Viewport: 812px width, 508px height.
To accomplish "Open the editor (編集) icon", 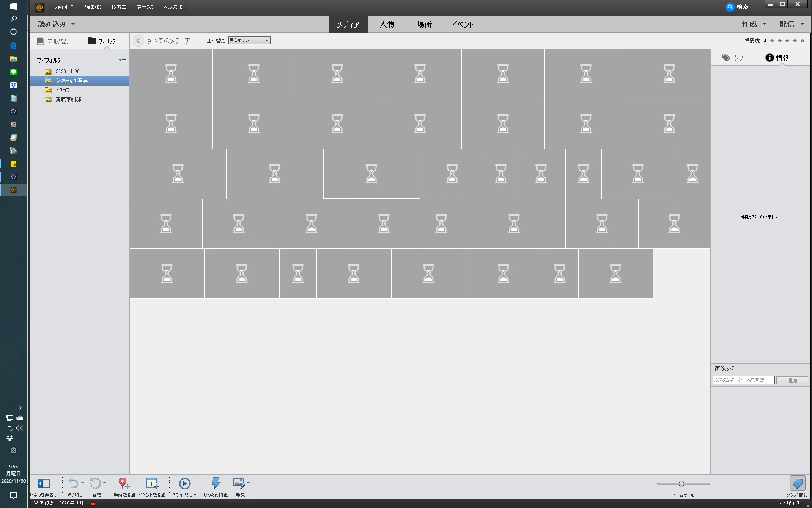I will click(x=239, y=483).
